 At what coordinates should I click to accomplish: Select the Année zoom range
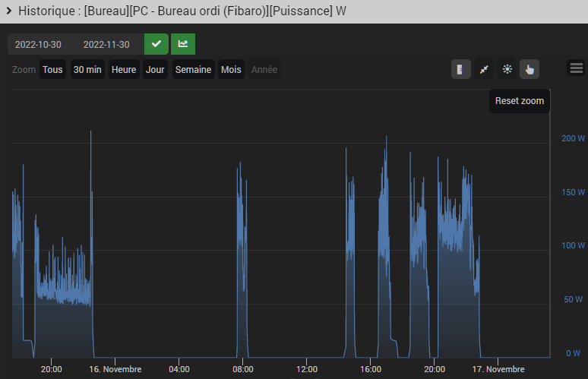pos(264,69)
